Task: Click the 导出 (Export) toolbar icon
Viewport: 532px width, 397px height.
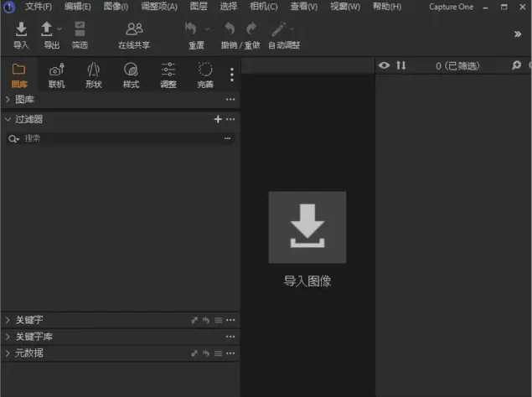Action: coord(48,31)
